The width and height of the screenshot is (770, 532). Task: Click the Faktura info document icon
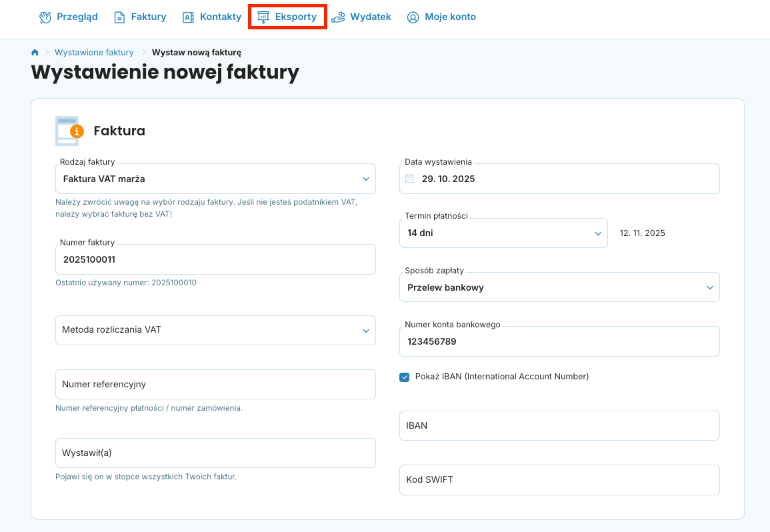click(69, 131)
